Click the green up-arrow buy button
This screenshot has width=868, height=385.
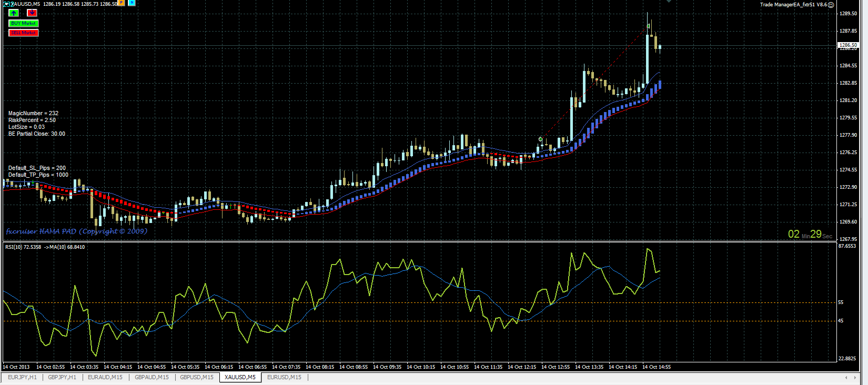[14, 13]
